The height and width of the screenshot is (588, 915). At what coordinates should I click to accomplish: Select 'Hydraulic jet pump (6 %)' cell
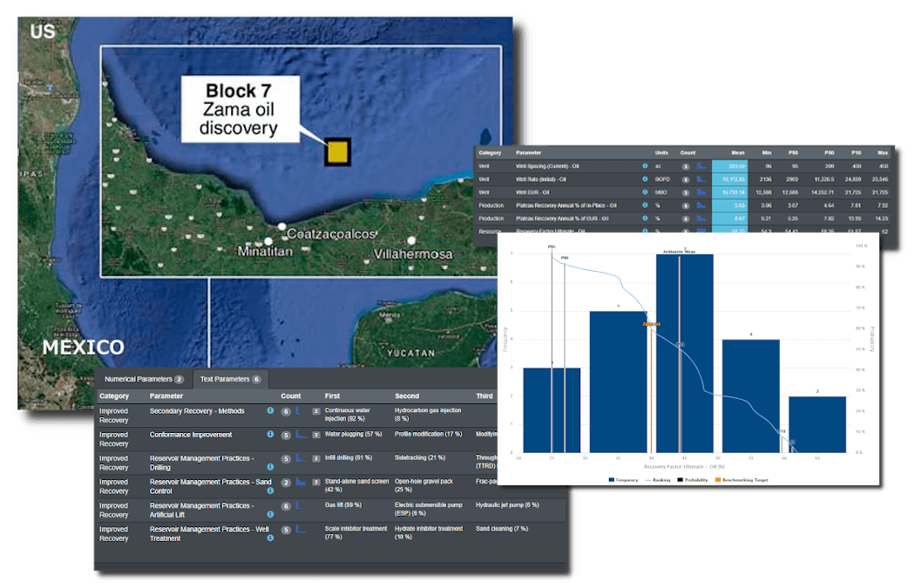tap(507, 505)
